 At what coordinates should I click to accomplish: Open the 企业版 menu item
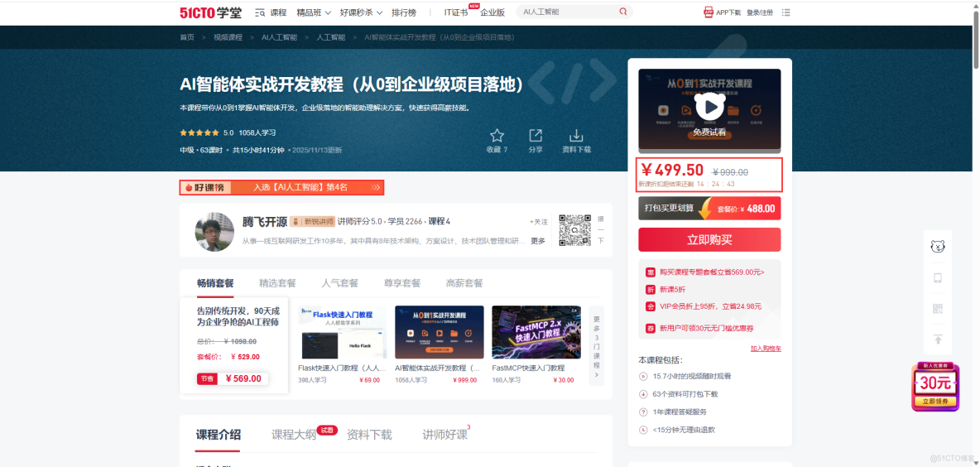[x=492, y=12]
